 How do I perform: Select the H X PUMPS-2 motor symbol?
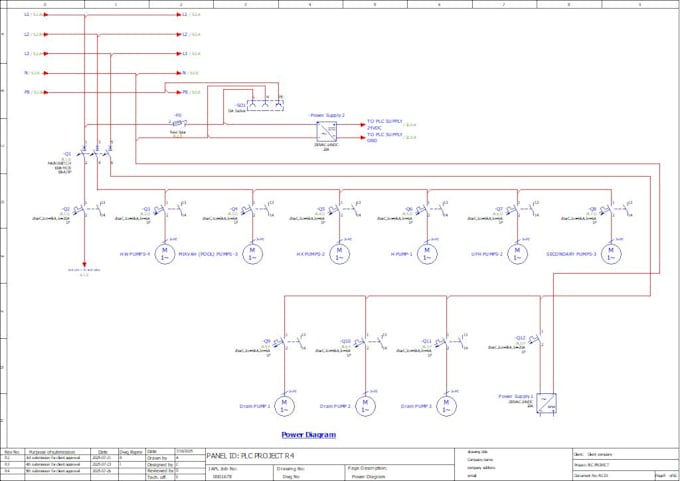tap(340, 254)
